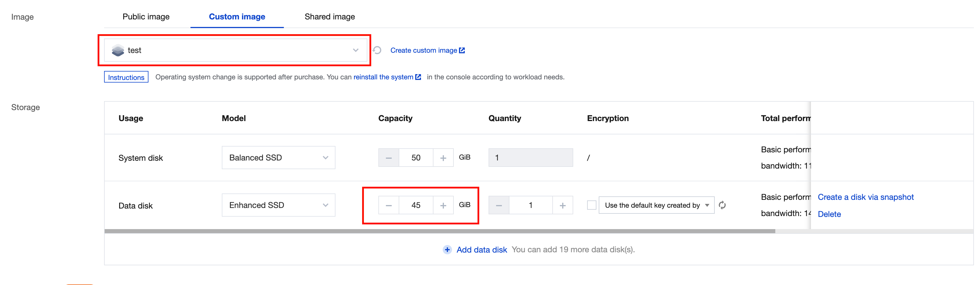The width and height of the screenshot is (980, 285).
Task: Switch to the Shared image tab
Action: pos(329,16)
